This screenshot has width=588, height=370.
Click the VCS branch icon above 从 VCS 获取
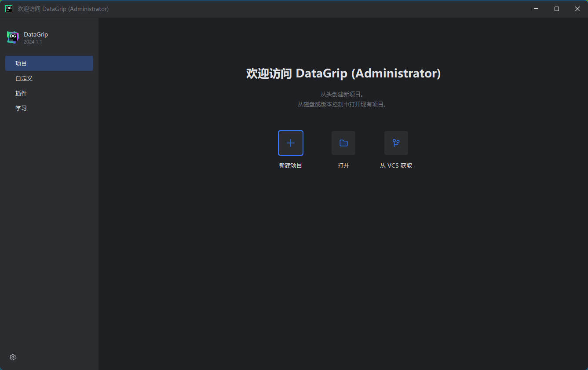[395, 143]
